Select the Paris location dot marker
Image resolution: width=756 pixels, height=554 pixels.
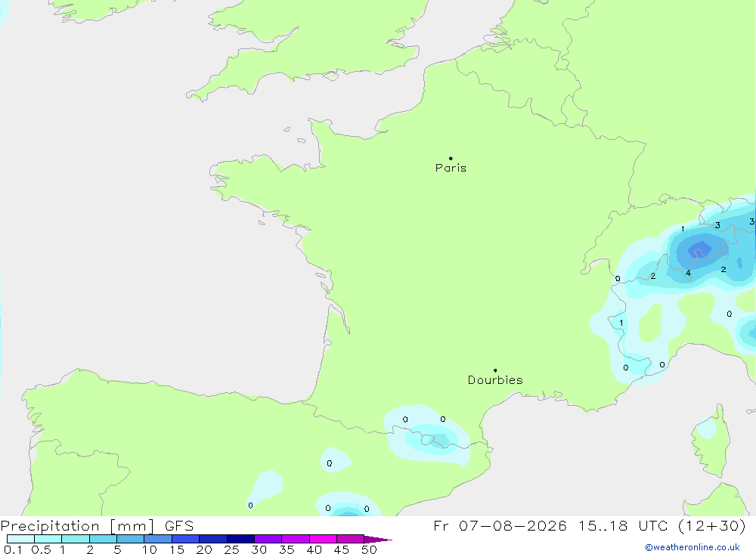pos(451,158)
